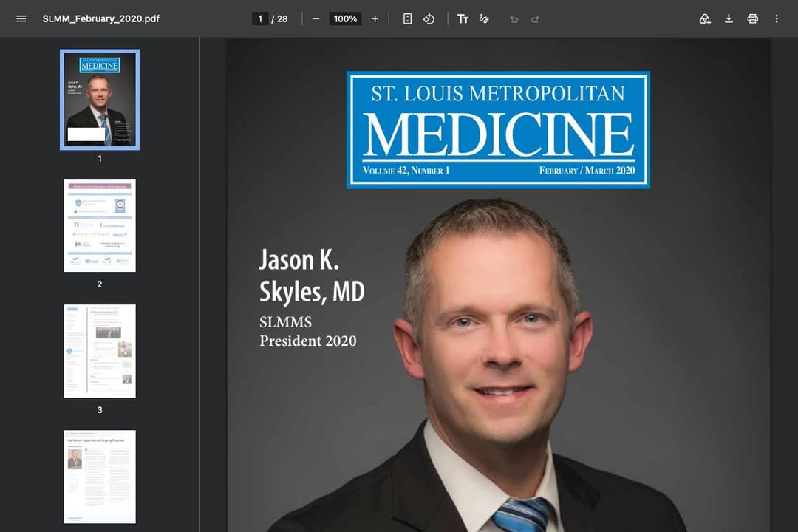Click the redo arrow
This screenshot has width=798, height=532.
[x=536, y=18]
